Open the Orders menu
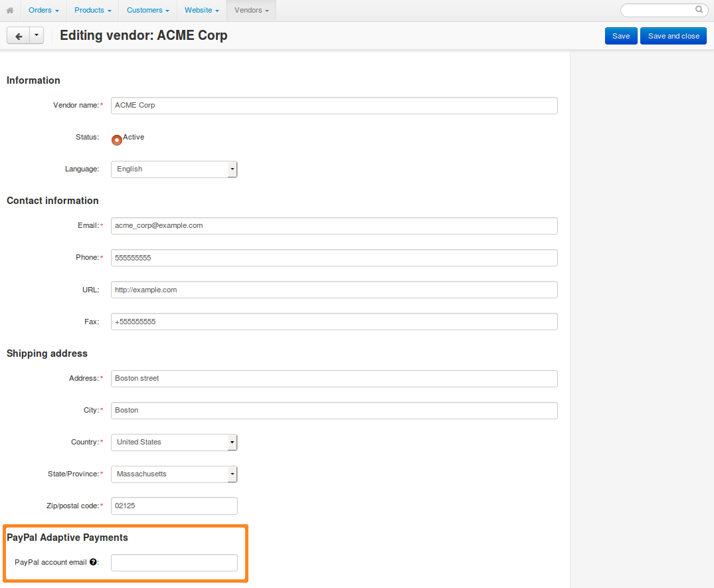This screenshot has width=714, height=588. click(44, 10)
